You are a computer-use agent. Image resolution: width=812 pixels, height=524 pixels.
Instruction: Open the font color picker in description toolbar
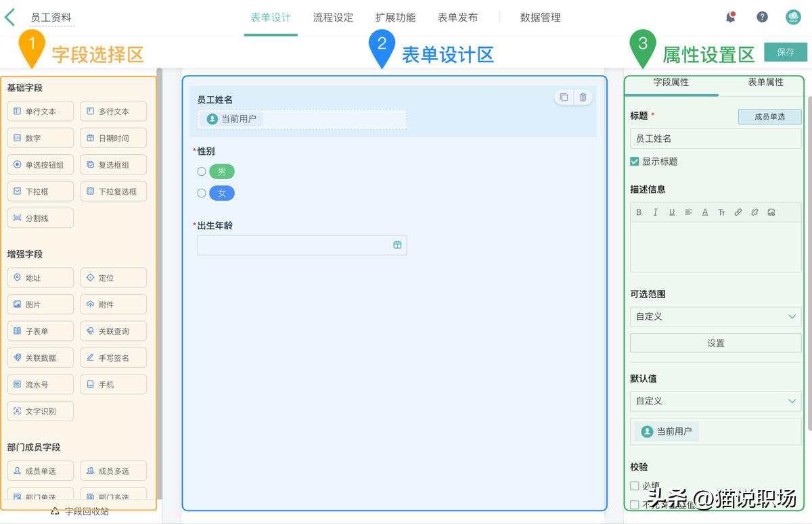pos(704,212)
